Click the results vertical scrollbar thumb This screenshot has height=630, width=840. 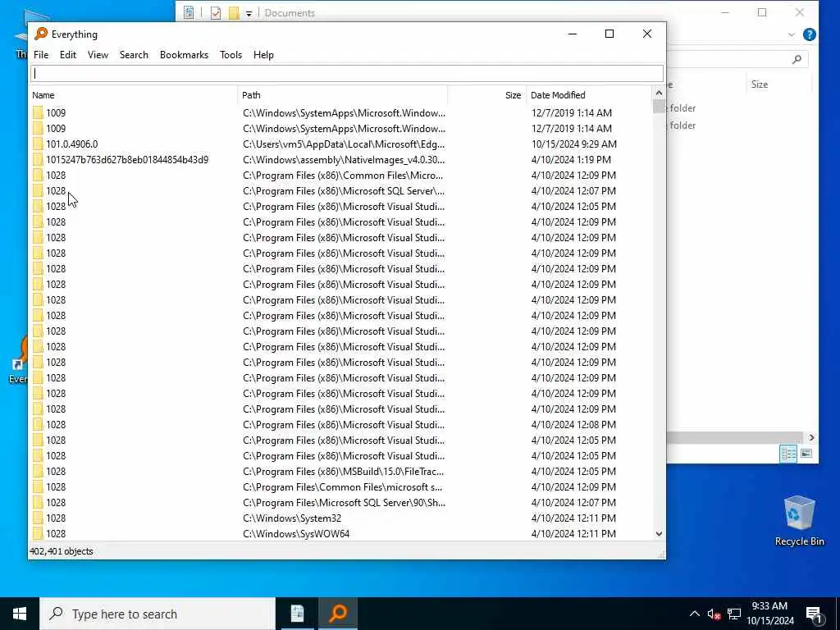(659, 107)
